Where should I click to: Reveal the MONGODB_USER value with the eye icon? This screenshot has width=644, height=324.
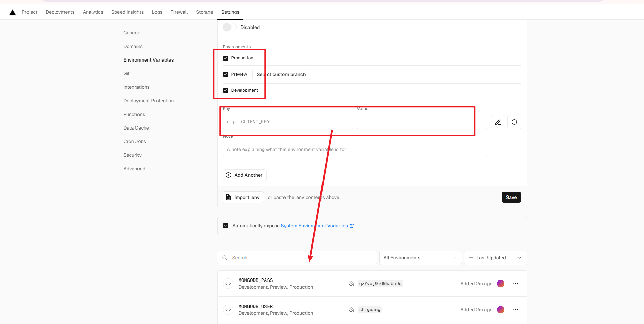click(351, 310)
